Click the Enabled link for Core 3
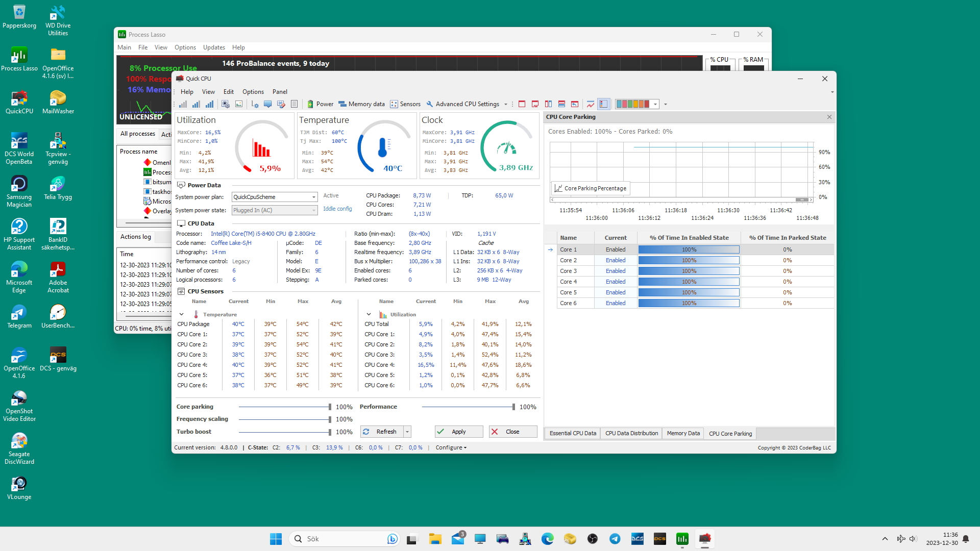 click(x=616, y=271)
